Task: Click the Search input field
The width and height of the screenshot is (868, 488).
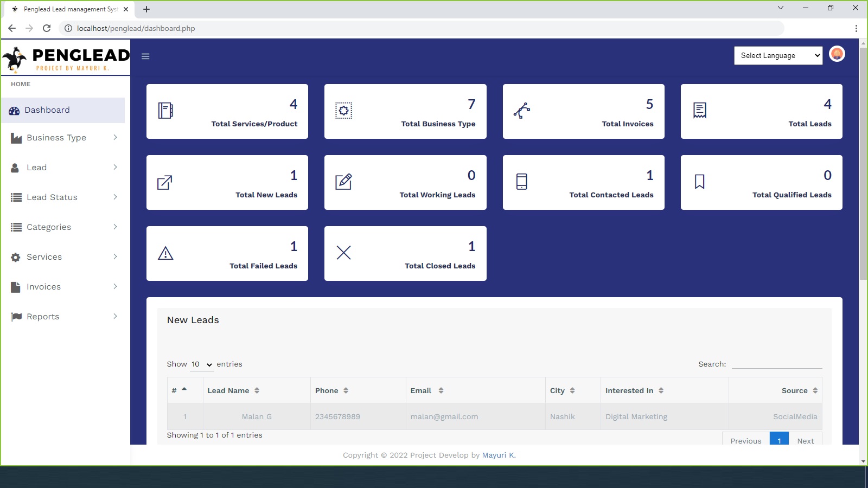Action: click(777, 363)
